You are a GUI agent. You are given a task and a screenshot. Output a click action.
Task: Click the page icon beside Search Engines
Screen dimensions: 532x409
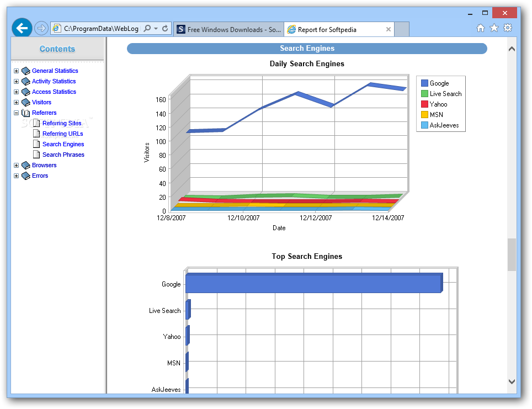pos(36,144)
